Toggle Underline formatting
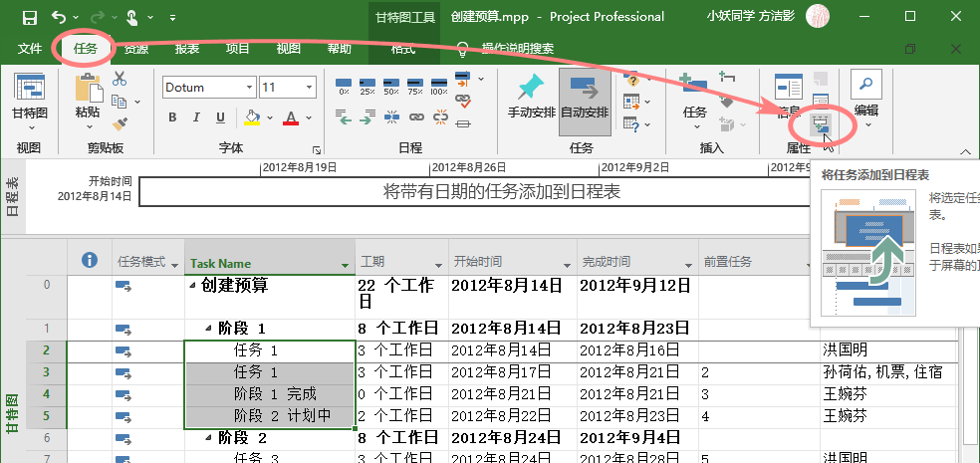 [221, 117]
